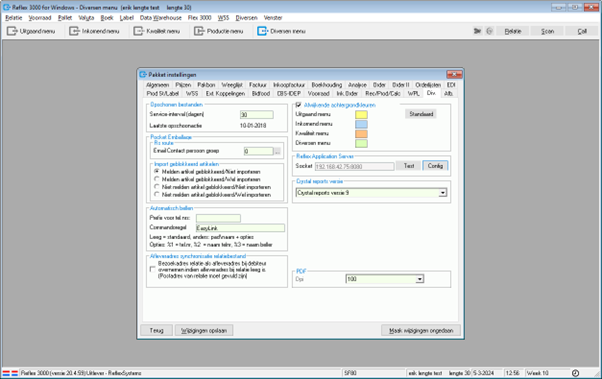Open the Diversen menu toolbar icon

(x=263, y=31)
